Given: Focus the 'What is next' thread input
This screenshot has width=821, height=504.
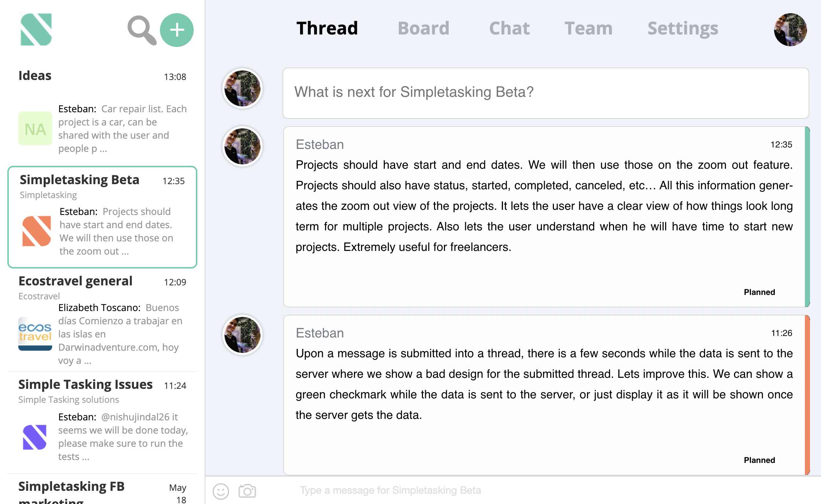Looking at the screenshot, I should coord(546,93).
